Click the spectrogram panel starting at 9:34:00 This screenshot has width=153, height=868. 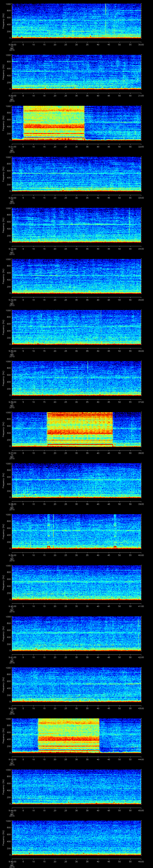[77, 276]
